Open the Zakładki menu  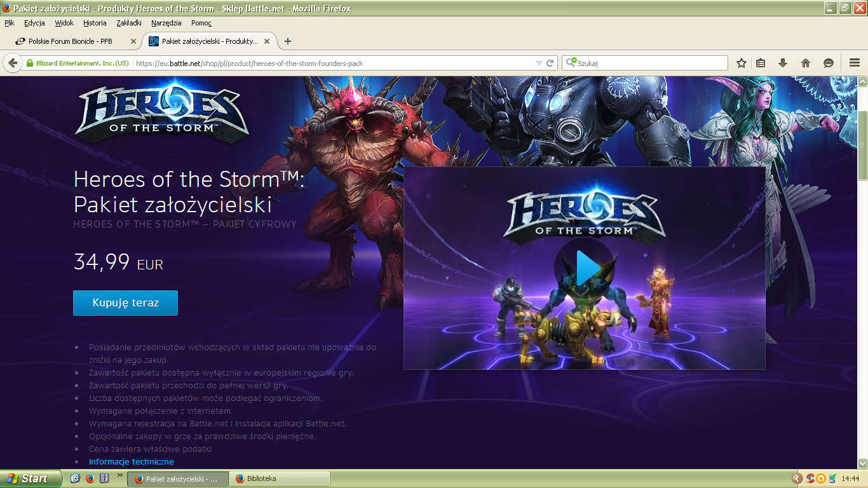tap(129, 23)
